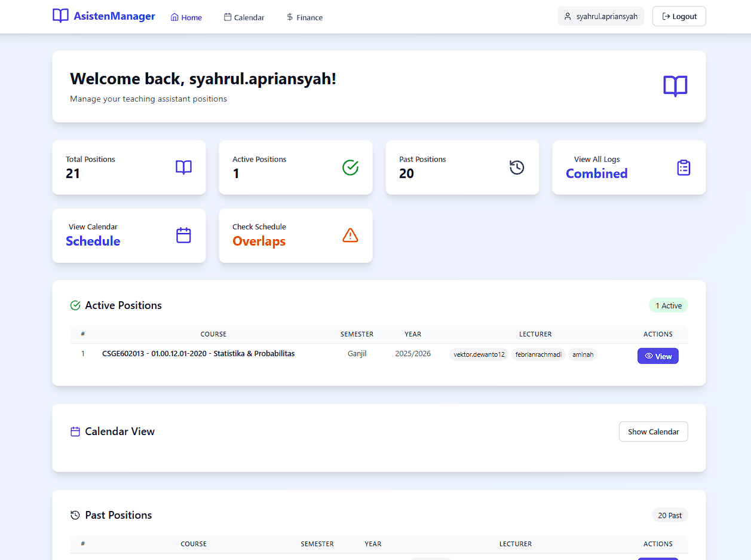This screenshot has height=560, width=751.
Task: Click the aminah lecturer tag
Action: point(583,354)
